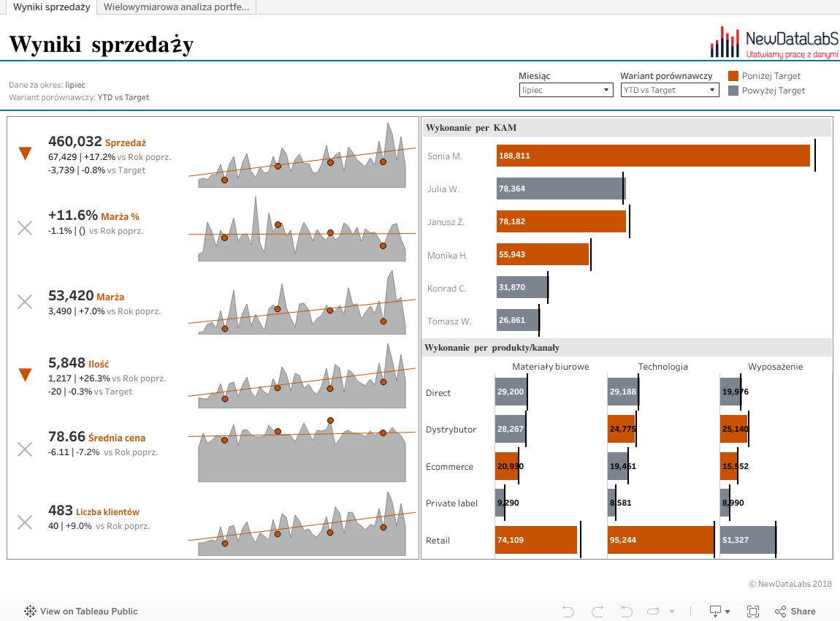Click the Full Screen icon

tap(753, 612)
